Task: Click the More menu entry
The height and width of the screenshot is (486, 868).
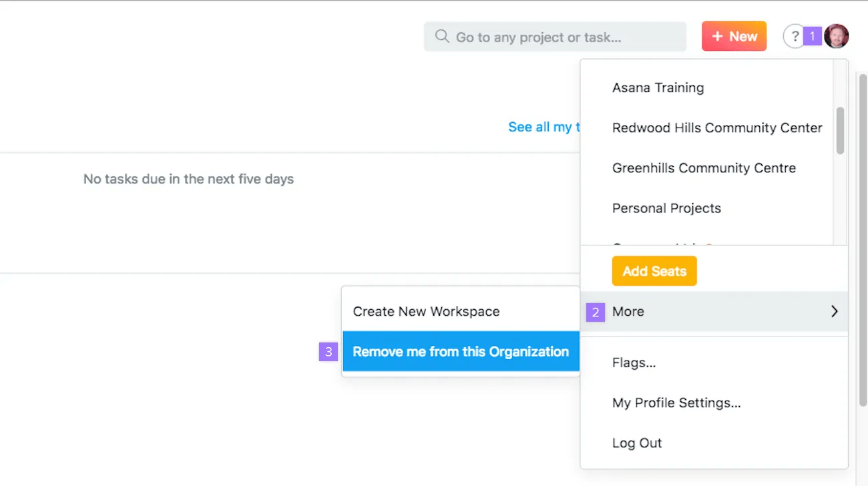Action: coord(628,311)
